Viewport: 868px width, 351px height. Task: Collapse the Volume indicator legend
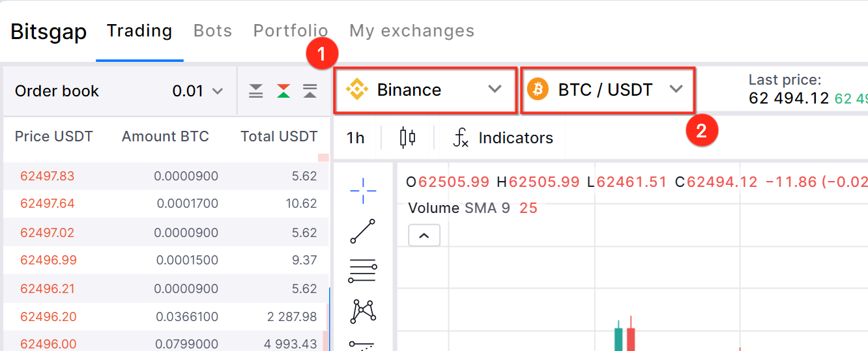pyautogui.click(x=424, y=236)
